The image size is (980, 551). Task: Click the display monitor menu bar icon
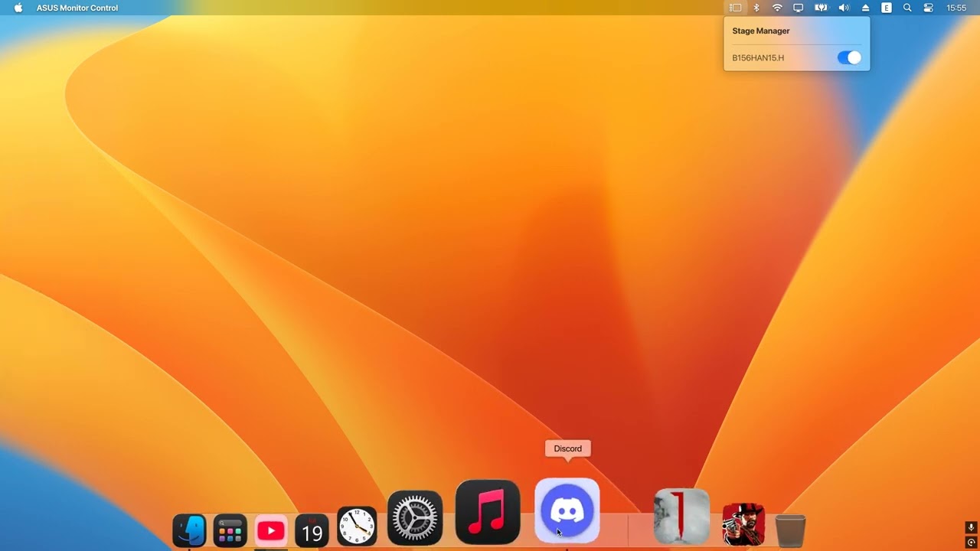tap(798, 8)
